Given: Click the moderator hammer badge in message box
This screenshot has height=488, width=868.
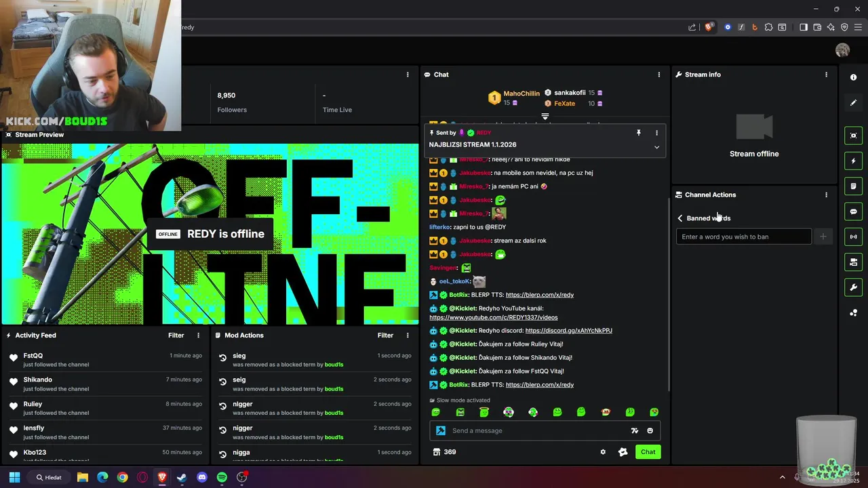Looking at the screenshot, I should [x=441, y=430].
